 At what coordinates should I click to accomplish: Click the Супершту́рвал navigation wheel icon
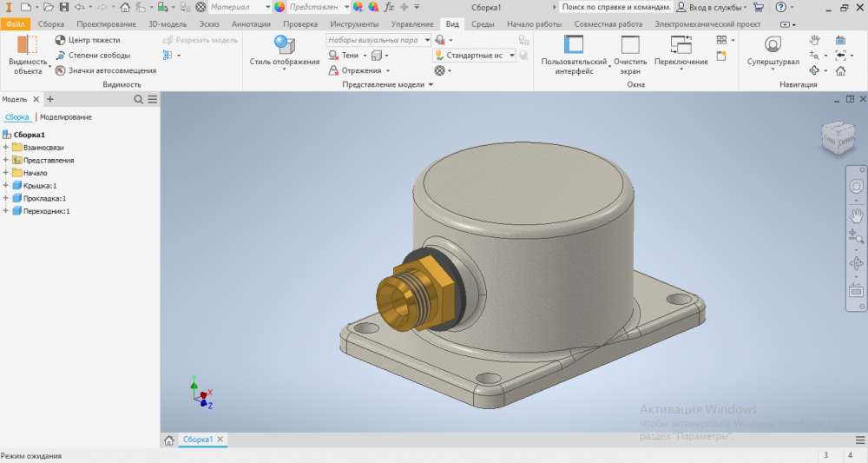(x=773, y=44)
